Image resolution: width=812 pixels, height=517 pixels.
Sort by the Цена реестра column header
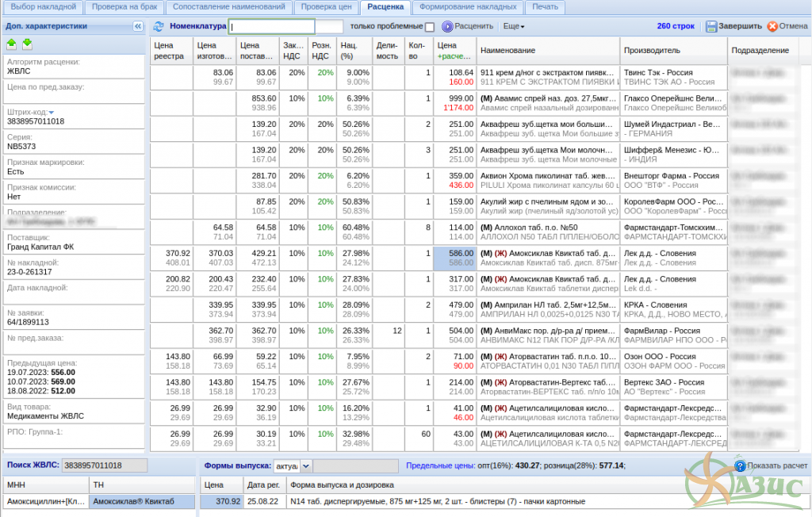point(171,50)
